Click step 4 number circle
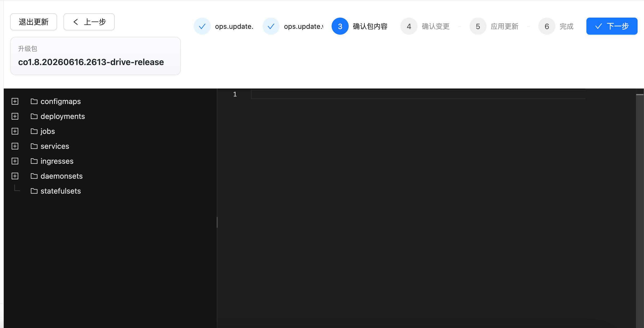 pos(409,26)
